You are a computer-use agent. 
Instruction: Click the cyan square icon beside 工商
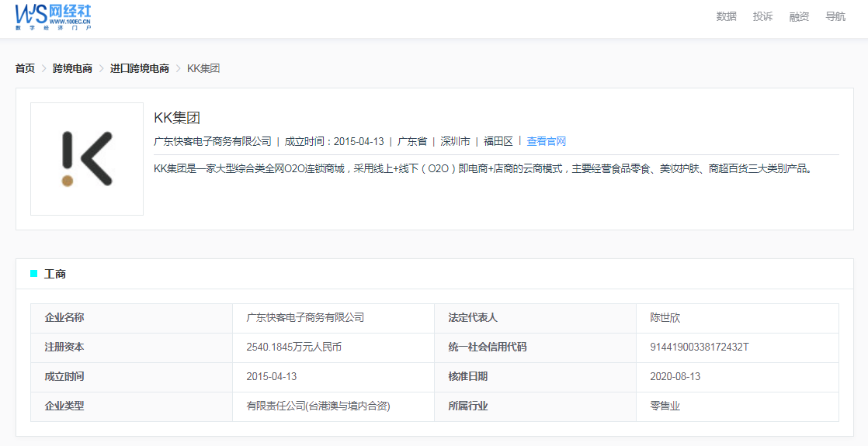tap(33, 273)
